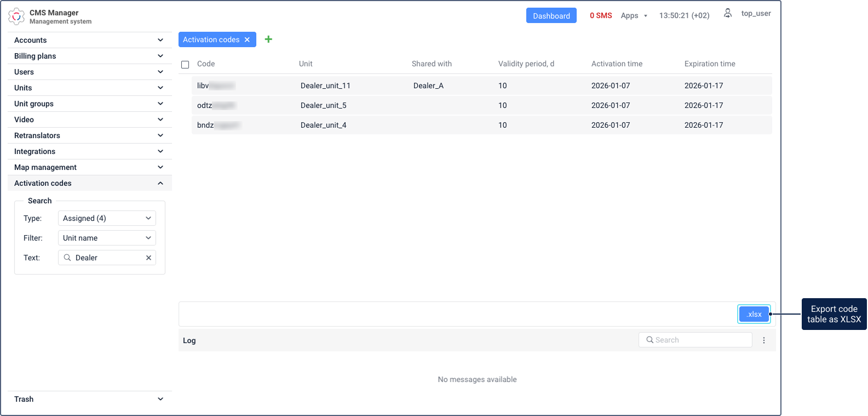
Task: Click the 13:50:21 (+02) time display
Action: click(x=684, y=15)
